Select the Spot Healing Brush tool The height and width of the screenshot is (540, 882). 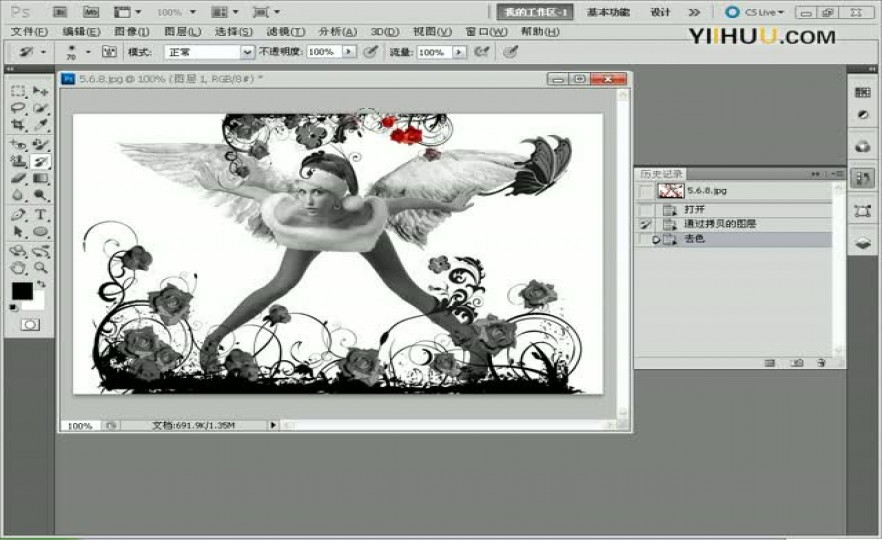pyautogui.click(x=19, y=145)
